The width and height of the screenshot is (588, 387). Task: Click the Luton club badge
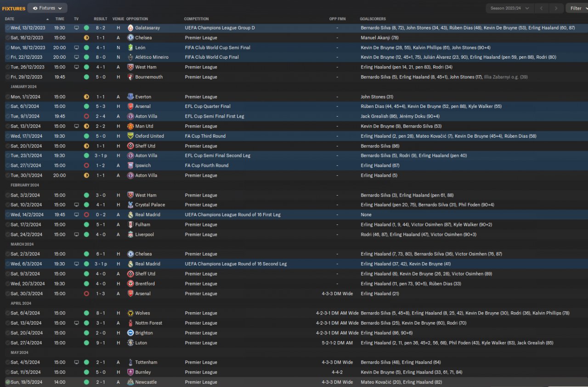click(x=130, y=343)
